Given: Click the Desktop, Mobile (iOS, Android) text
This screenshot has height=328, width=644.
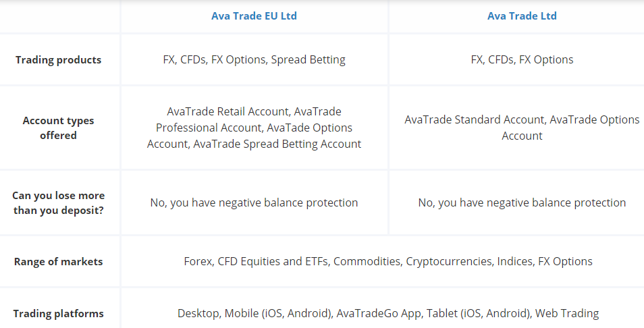Looking at the screenshot, I should click(253, 313).
